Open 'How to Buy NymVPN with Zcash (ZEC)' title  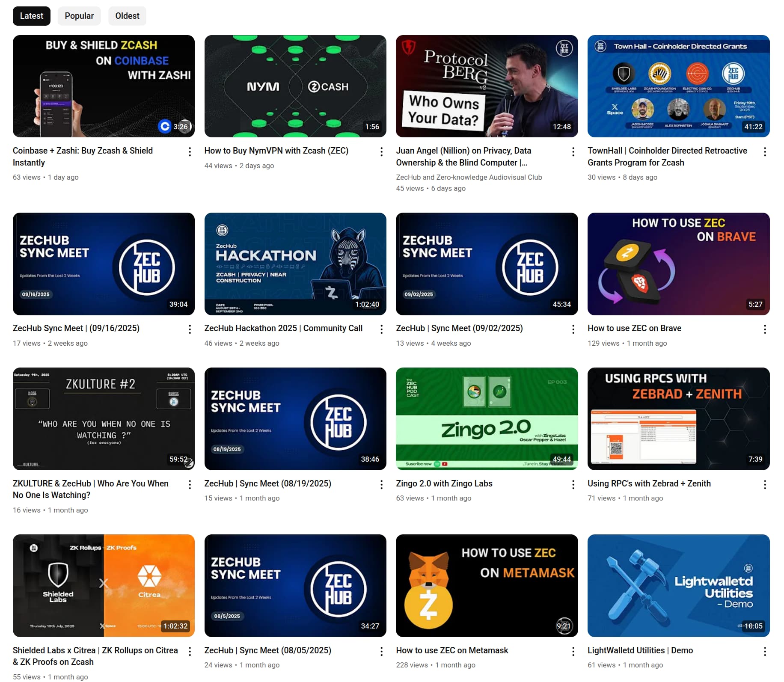point(276,151)
